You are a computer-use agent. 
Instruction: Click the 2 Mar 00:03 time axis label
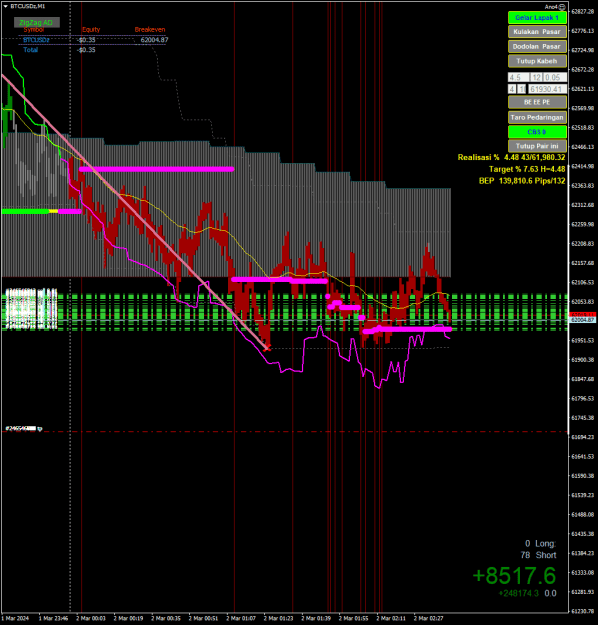pos(90,618)
